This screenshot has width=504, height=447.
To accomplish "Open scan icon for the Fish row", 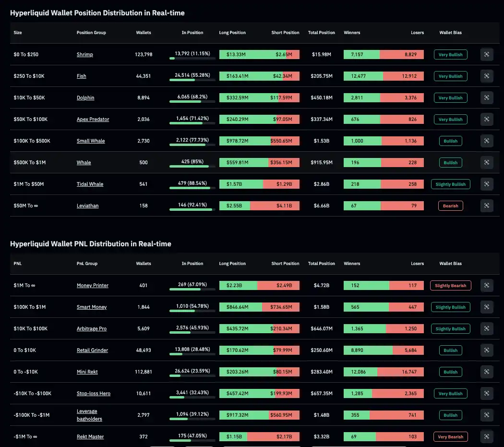I will tap(487, 76).
